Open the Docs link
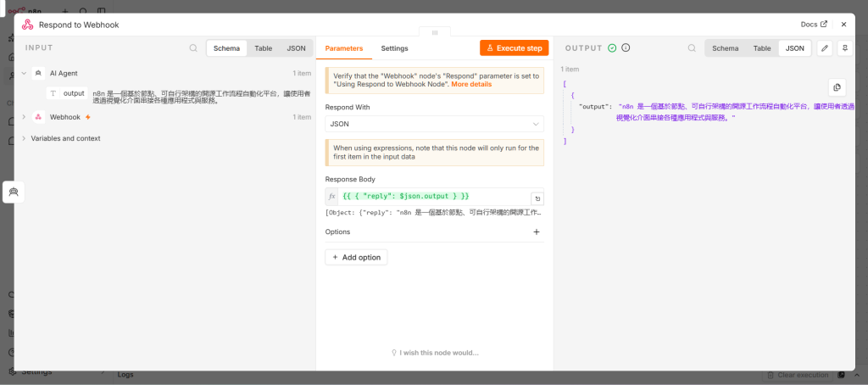The image size is (868, 385). pyautogui.click(x=814, y=25)
